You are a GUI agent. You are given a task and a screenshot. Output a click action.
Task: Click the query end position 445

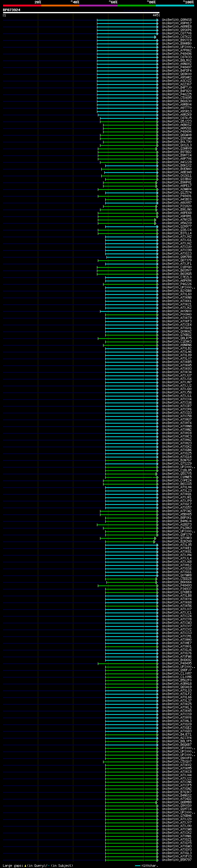(x=155, y=15)
